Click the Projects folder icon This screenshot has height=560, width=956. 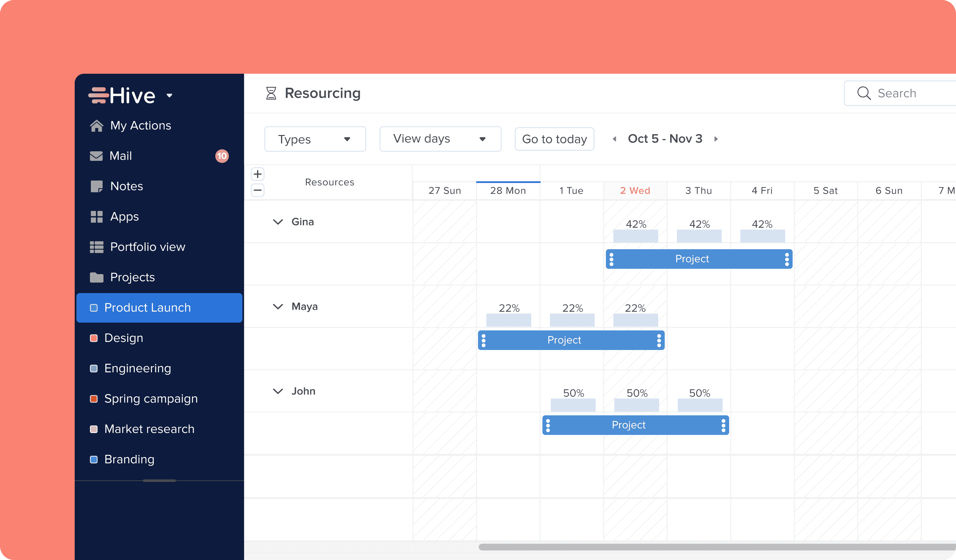(x=95, y=277)
